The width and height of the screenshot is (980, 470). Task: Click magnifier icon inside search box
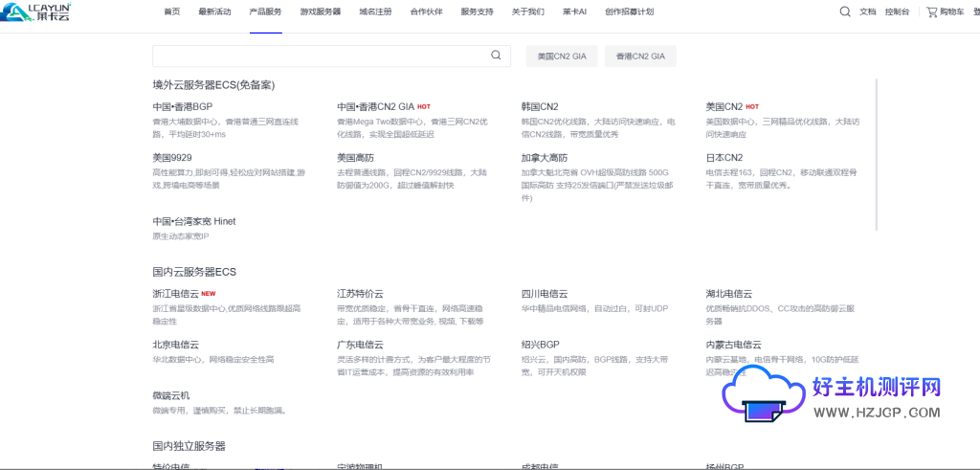coord(497,55)
